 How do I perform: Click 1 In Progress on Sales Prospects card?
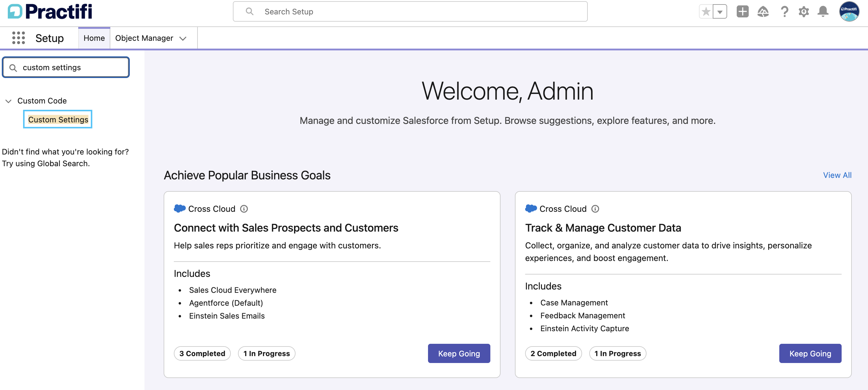(266, 353)
